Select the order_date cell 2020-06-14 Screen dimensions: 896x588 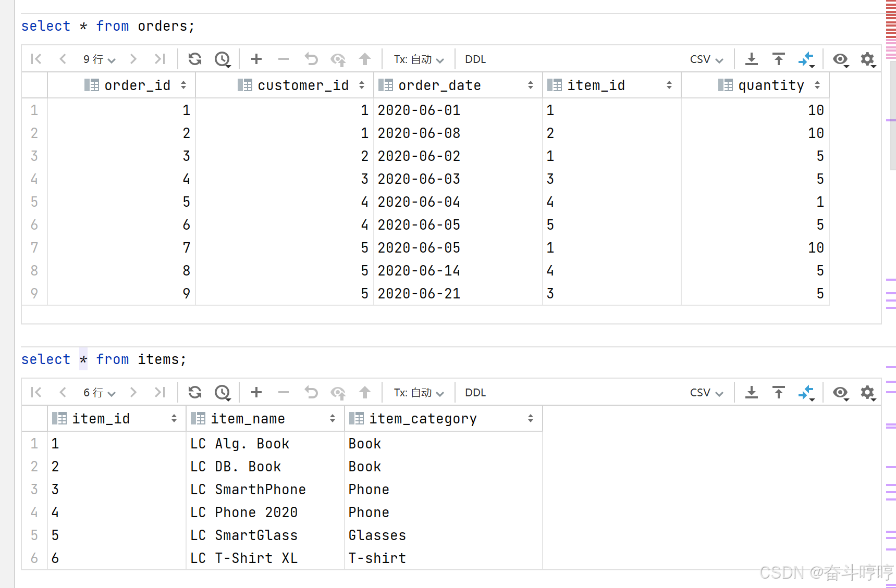click(458, 270)
